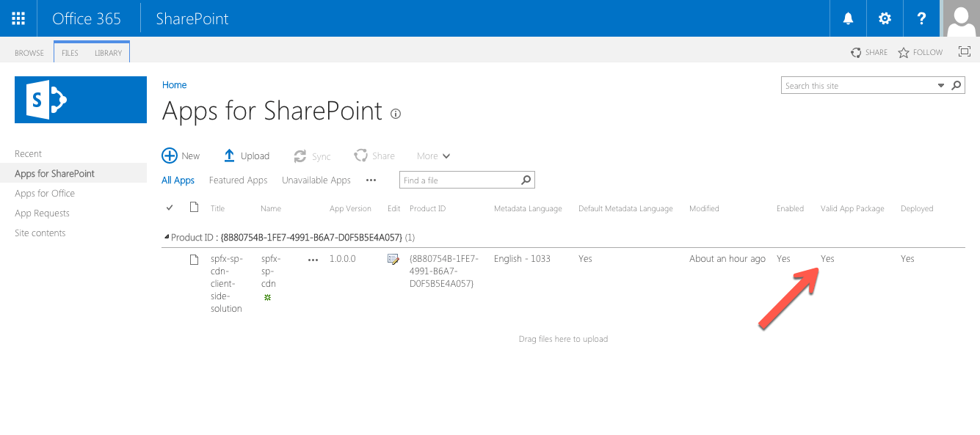Open Apps for SharePoint in left navigation
The height and width of the screenshot is (435, 980).
click(54, 173)
